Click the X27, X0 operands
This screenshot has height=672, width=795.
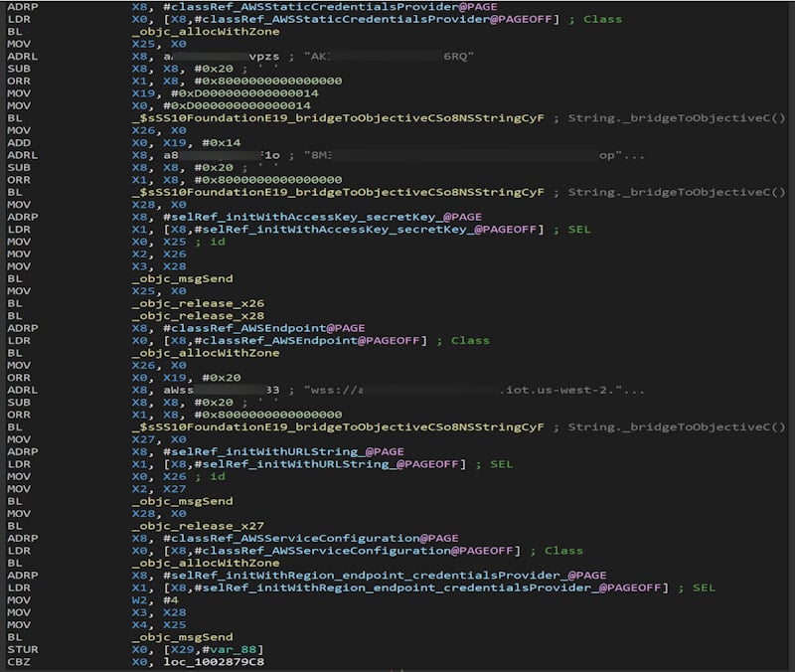(159, 439)
